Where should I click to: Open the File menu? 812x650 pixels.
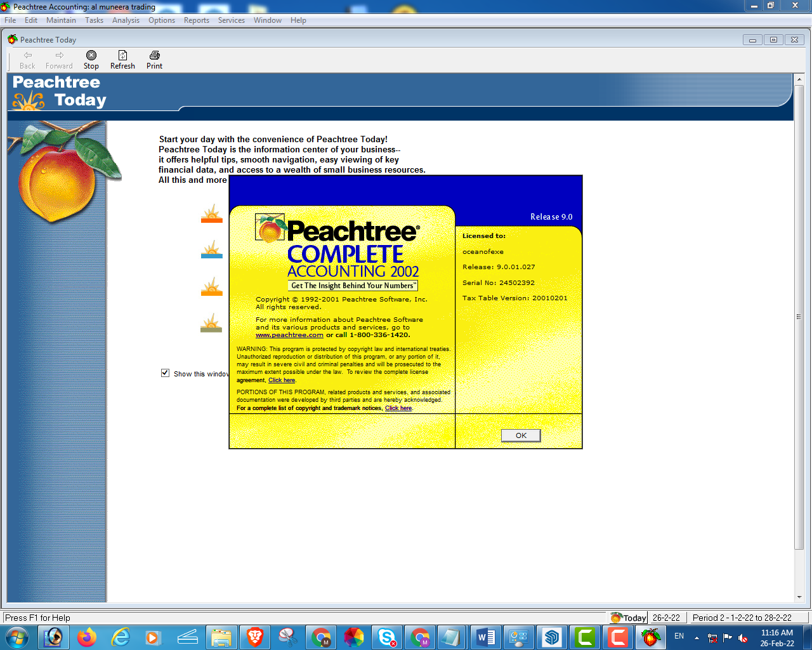pyautogui.click(x=10, y=20)
